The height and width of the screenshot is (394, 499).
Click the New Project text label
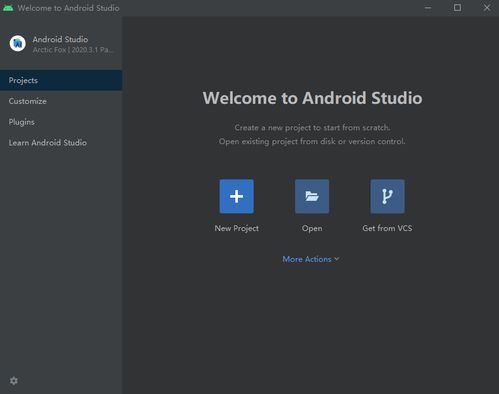tap(236, 228)
